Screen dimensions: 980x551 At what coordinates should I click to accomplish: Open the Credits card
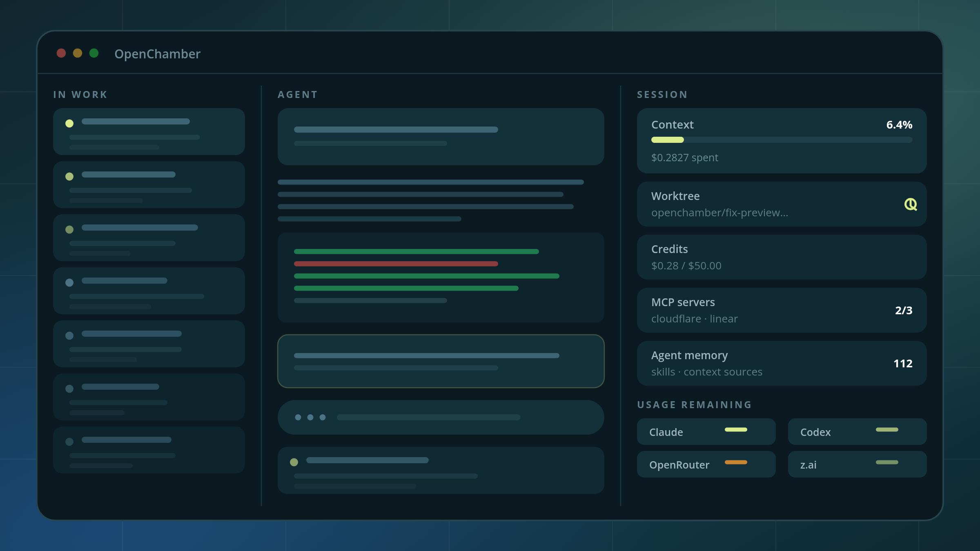click(782, 257)
